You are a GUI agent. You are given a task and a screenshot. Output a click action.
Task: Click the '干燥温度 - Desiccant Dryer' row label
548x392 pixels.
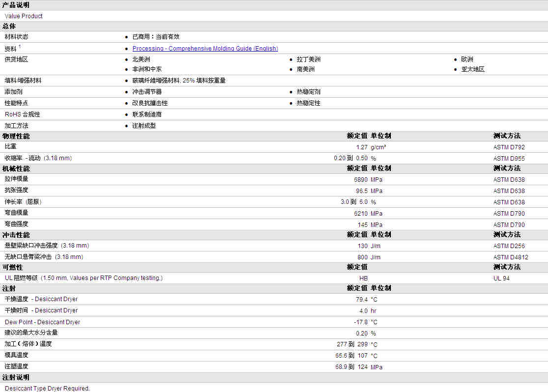[x=41, y=299]
